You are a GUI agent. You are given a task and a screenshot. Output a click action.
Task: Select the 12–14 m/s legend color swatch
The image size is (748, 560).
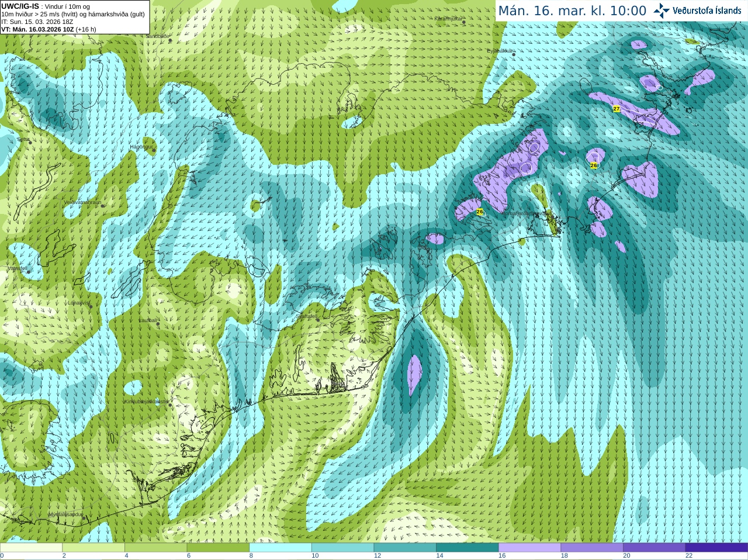(405, 548)
